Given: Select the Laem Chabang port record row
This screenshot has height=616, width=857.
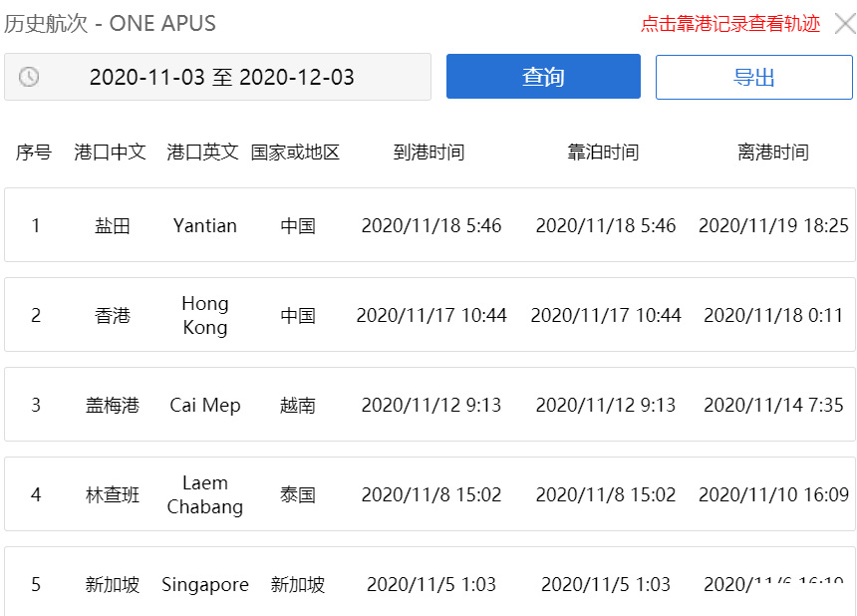Looking at the screenshot, I should (x=428, y=493).
